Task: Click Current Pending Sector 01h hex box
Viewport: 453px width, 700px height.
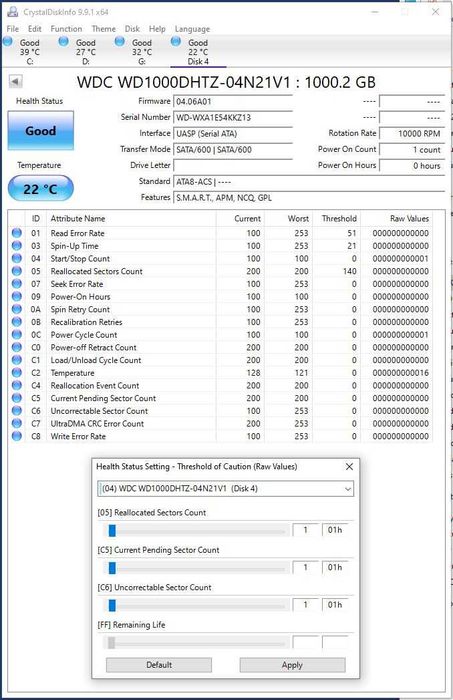Action: pos(335,567)
